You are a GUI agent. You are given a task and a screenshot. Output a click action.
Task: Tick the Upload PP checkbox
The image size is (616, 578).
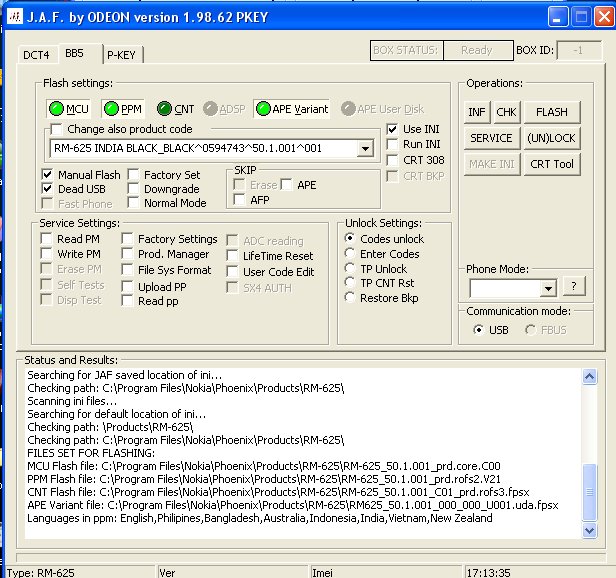click(x=127, y=286)
